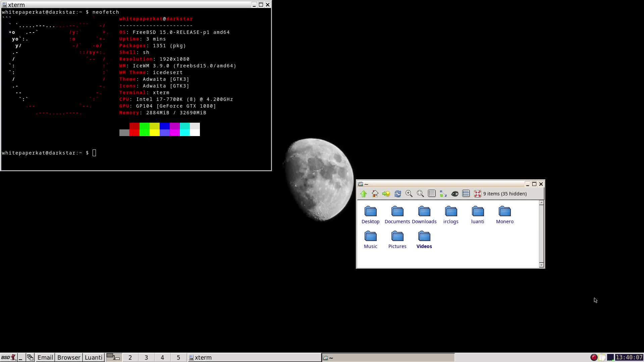Go to the Home directory
Image resolution: width=644 pixels, height=362 pixels.
point(375,194)
